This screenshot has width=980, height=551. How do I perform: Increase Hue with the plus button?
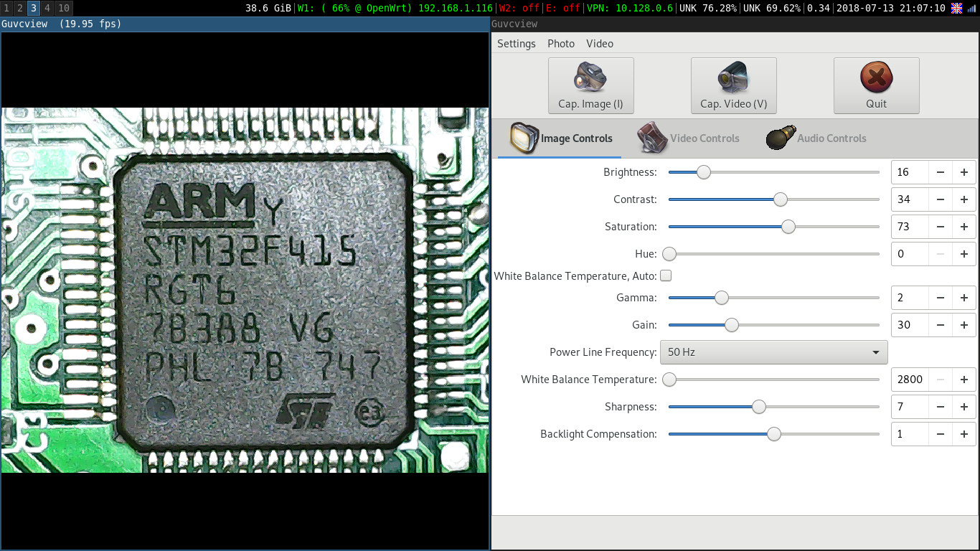[x=964, y=254]
